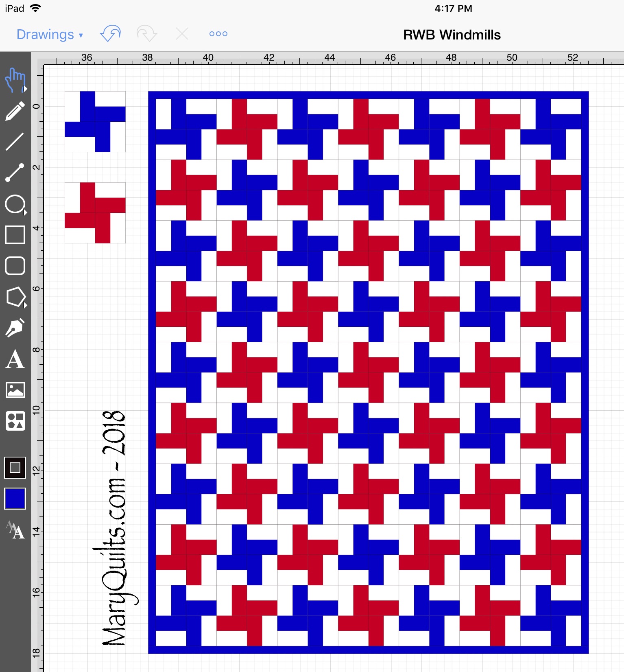
Task: Open the blue fill color swatch
Action: [x=15, y=499]
